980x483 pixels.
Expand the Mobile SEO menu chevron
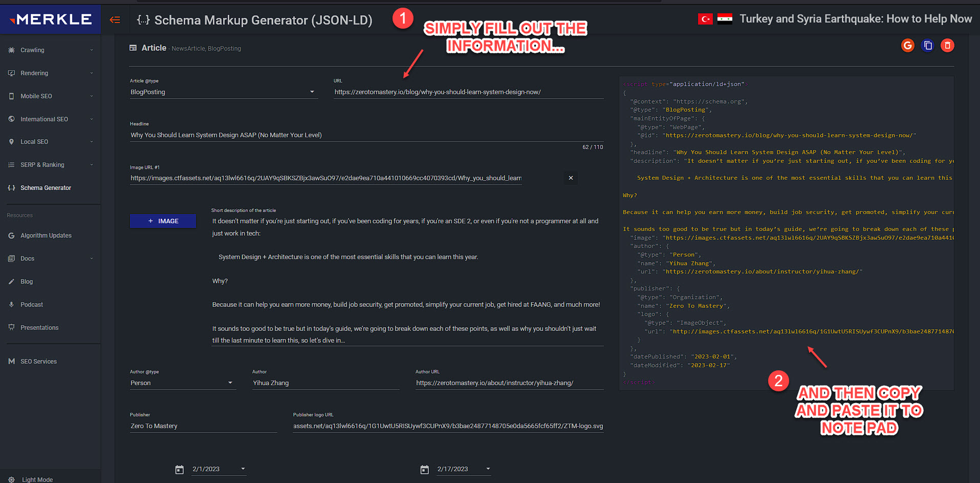pyautogui.click(x=92, y=96)
